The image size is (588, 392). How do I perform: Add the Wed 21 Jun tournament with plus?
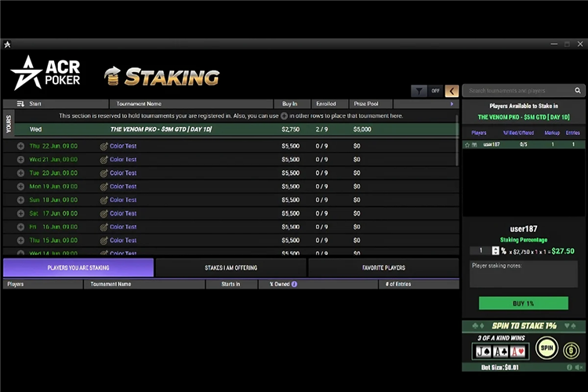20,159
